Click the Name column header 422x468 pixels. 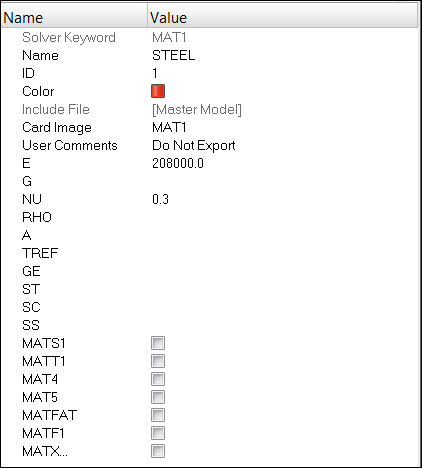click(x=75, y=18)
